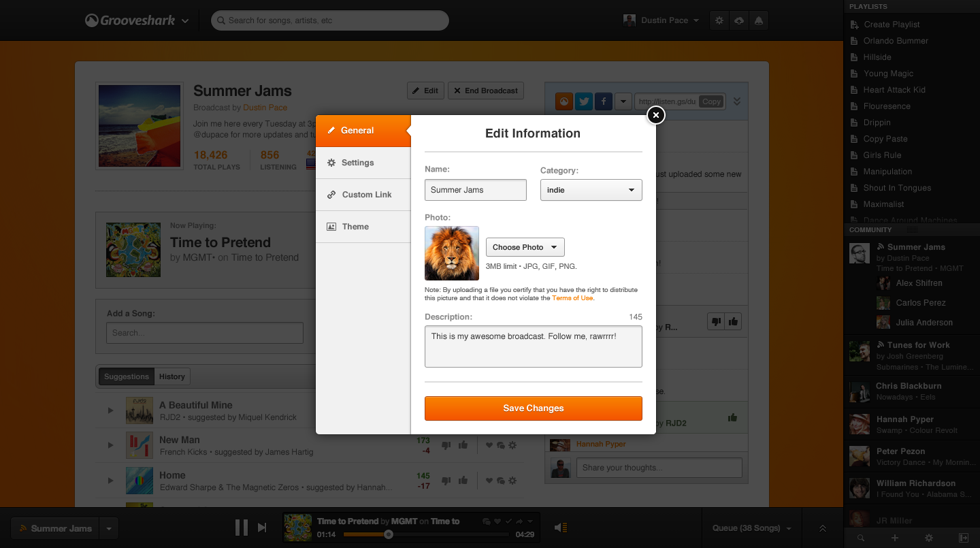The width and height of the screenshot is (980, 548).
Task: Expand the Choose Photo dropdown
Action: tap(525, 247)
